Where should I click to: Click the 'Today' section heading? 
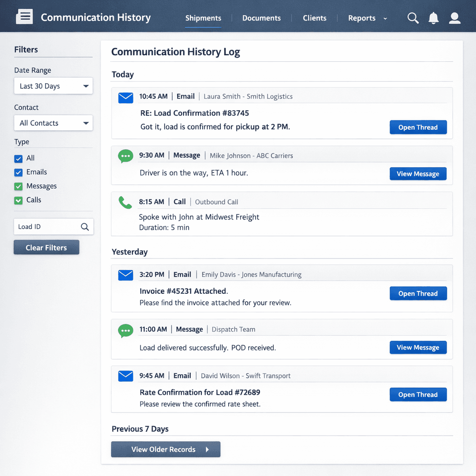(123, 74)
